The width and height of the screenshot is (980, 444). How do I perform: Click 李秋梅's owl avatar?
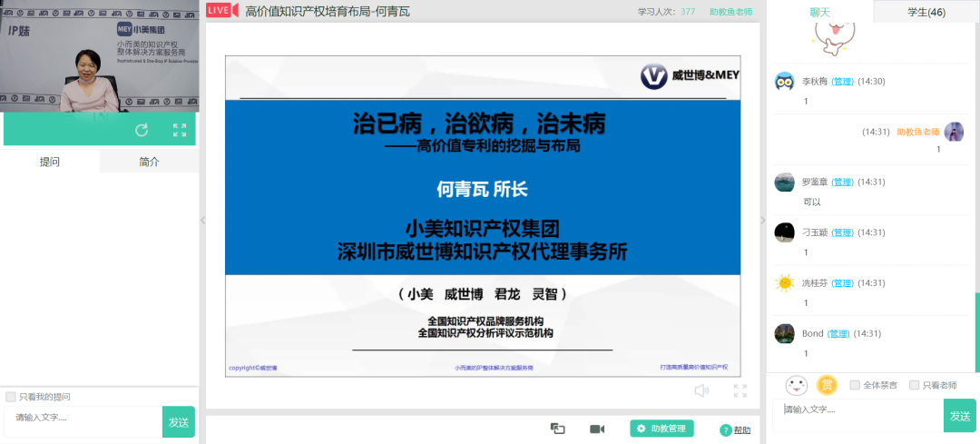pyautogui.click(x=784, y=82)
